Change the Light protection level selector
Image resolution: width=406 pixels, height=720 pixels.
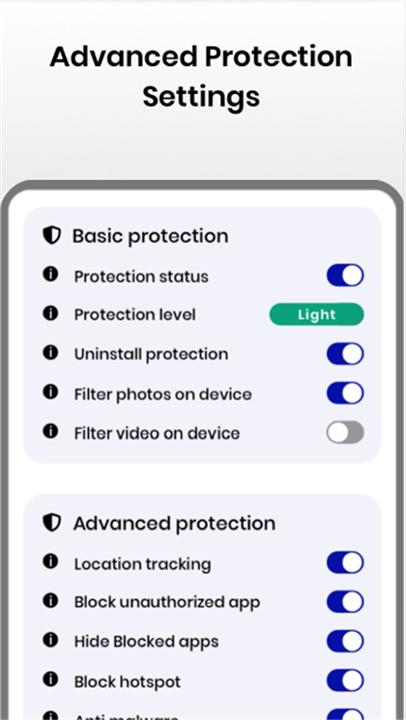[316, 315]
